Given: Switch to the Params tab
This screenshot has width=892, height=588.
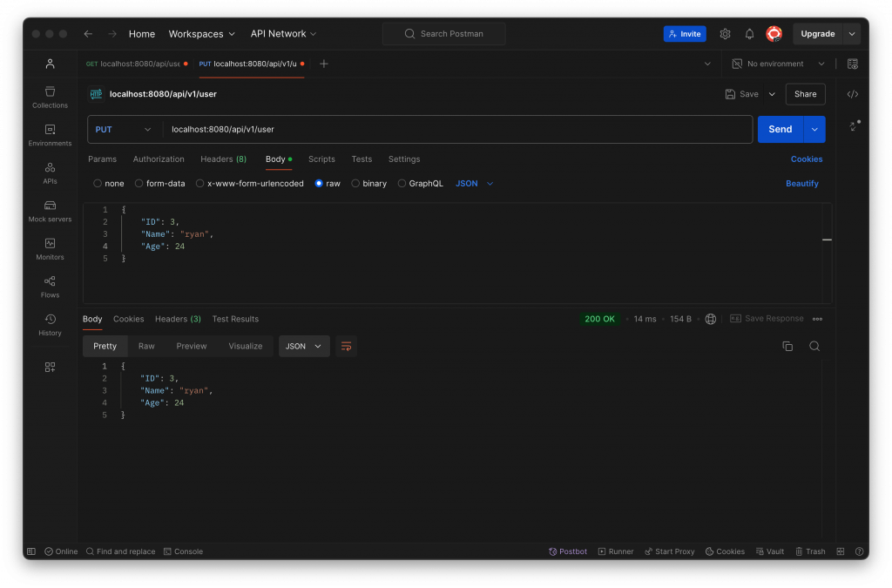Looking at the screenshot, I should (103, 159).
